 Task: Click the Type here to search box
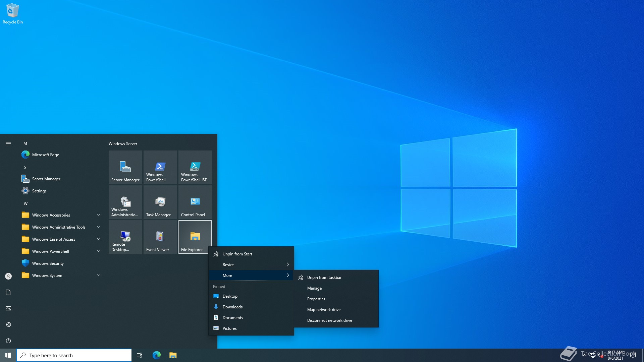point(74,355)
